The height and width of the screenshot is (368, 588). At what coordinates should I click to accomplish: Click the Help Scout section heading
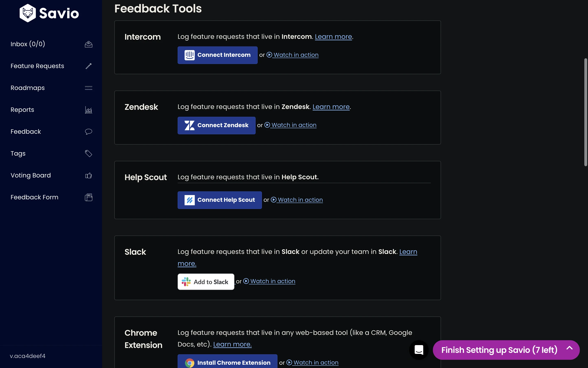tap(146, 177)
